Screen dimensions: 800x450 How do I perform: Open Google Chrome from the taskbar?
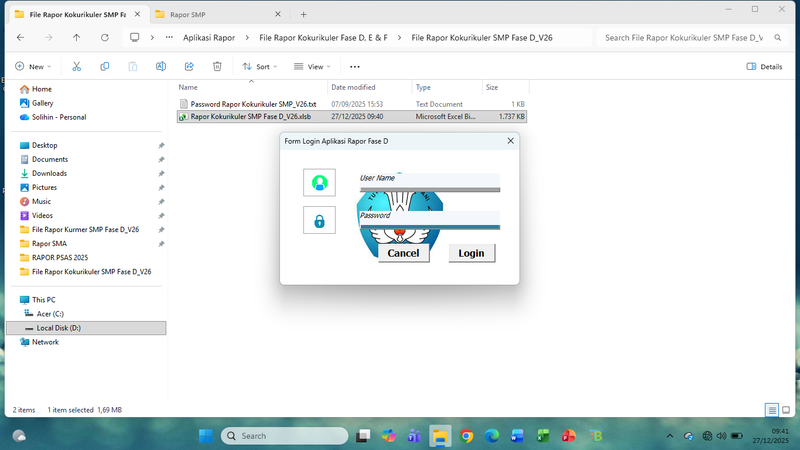(x=467, y=436)
